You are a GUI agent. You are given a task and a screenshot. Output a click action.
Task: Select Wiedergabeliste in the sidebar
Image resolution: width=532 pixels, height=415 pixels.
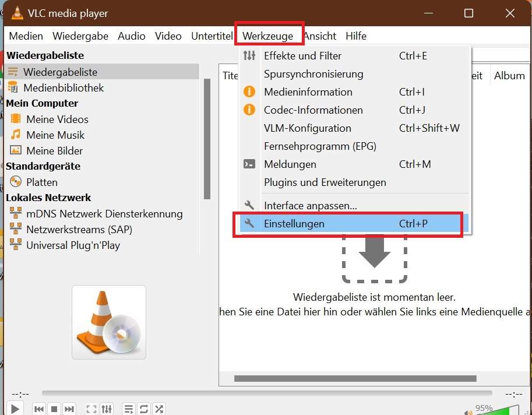pyautogui.click(x=103, y=72)
